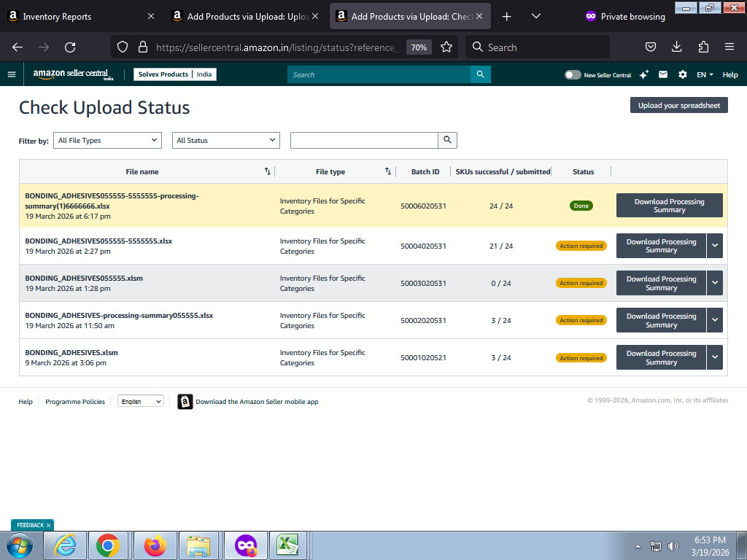Close the Inventory Reports tab
This screenshot has width=747, height=560.
pos(150,16)
